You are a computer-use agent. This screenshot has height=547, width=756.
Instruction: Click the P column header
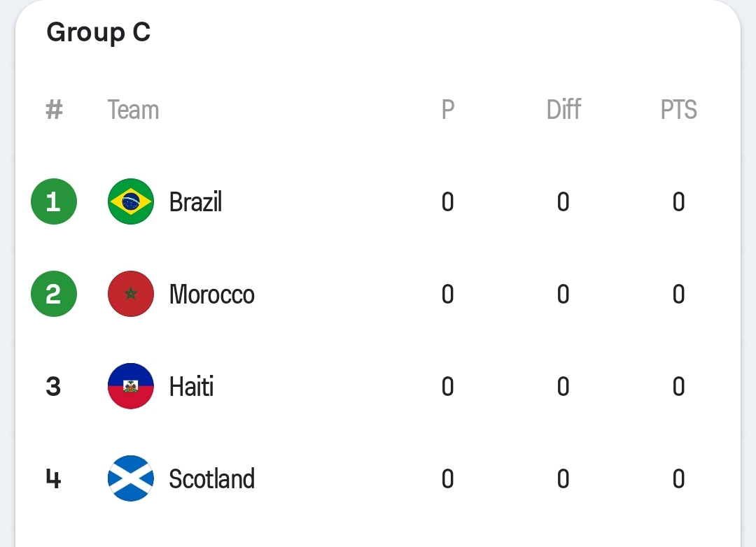[448, 110]
